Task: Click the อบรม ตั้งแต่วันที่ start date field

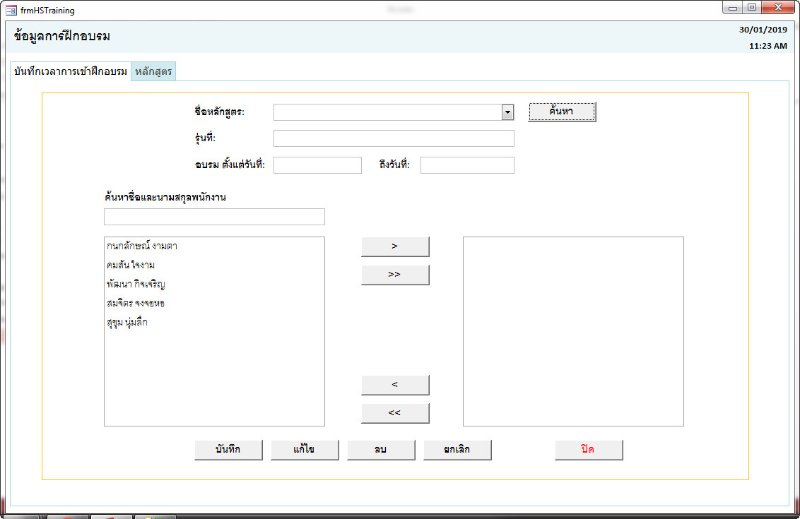Action: coord(317,166)
